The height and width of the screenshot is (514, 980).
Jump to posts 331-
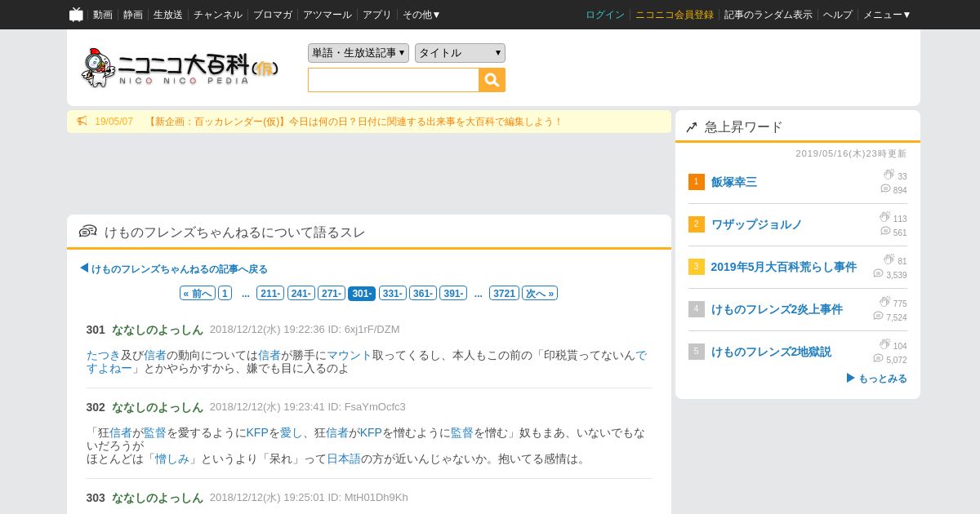pyautogui.click(x=392, y=294)
